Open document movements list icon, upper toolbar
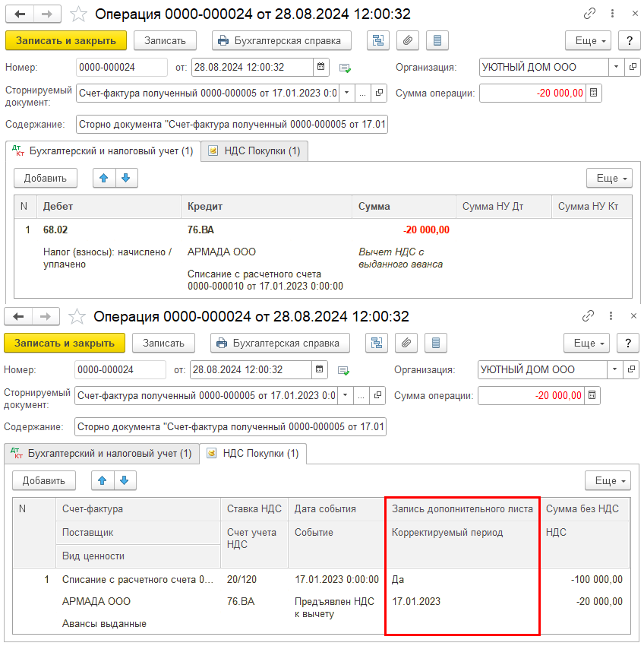The height and width of the screenshot is (646, 644). [x=437, y=40]
